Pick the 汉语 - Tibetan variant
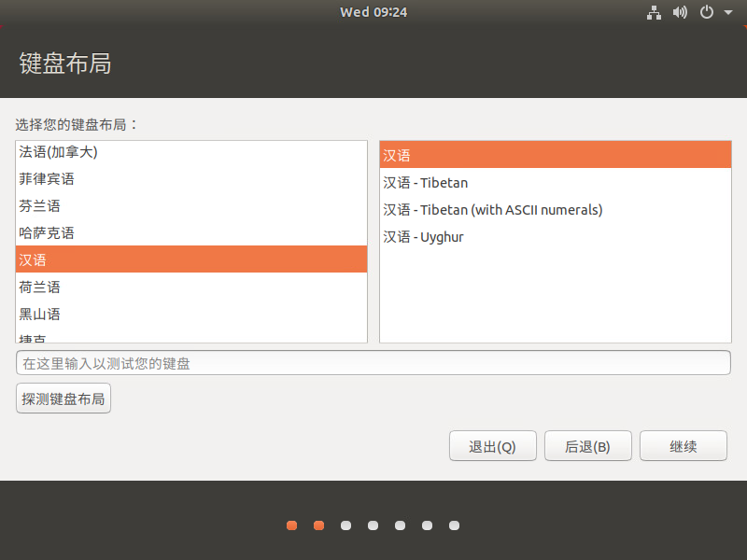747x560 pixels. (556, 183)
